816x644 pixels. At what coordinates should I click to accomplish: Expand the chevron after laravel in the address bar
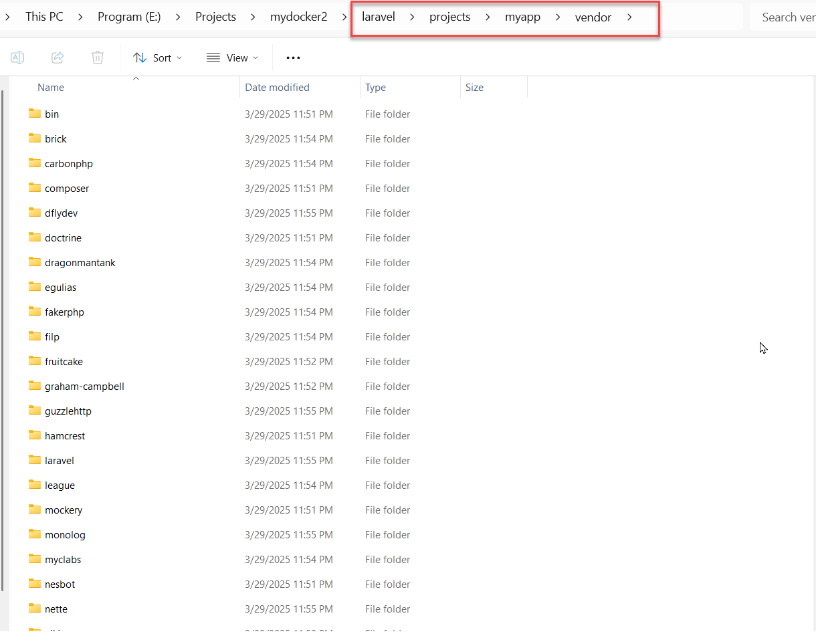(412, 17)
